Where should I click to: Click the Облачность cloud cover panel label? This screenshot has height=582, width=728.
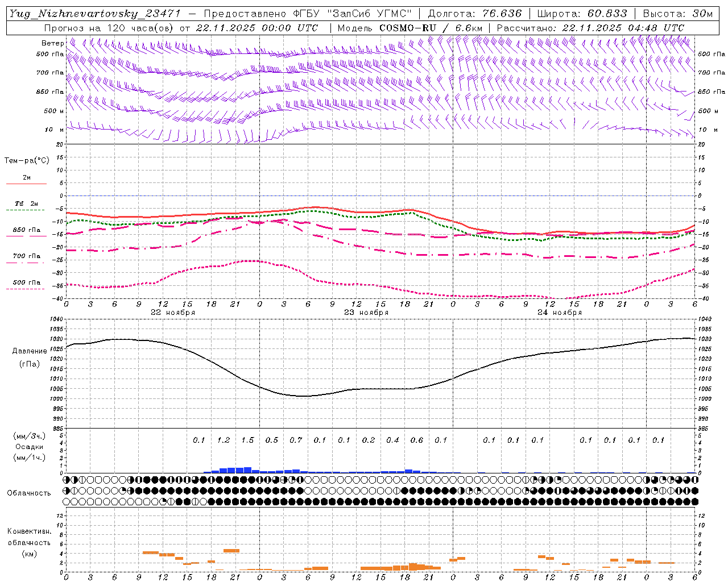[x=29, y=493]
